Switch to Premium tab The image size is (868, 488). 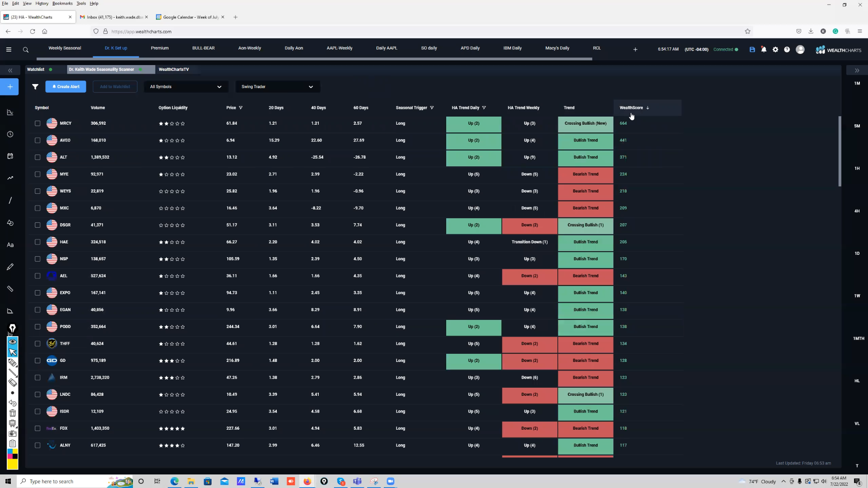160,48
